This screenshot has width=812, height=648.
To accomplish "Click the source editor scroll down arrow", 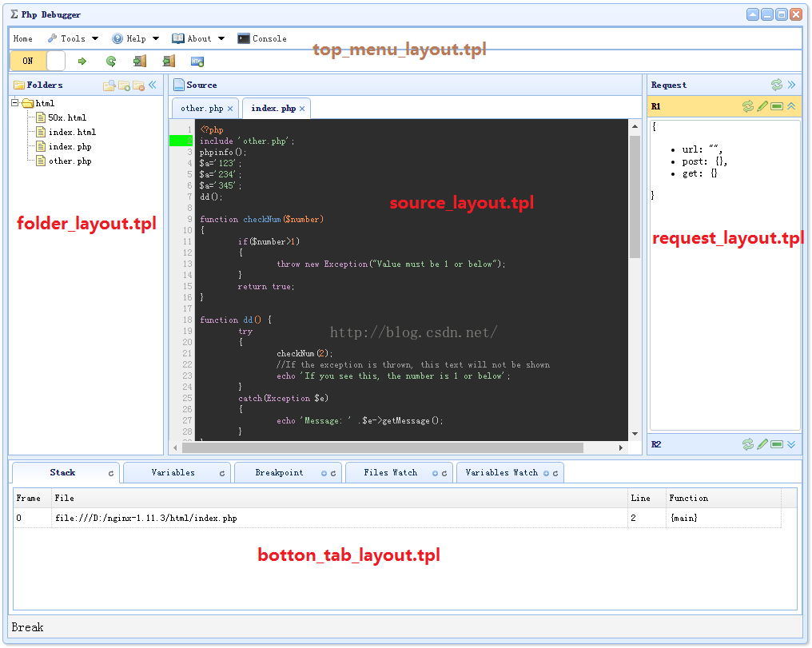I will [x=635, y=434].
